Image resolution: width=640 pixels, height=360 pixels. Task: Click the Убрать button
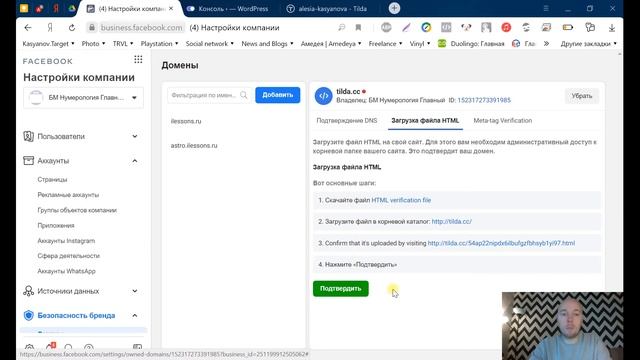click(x=582, y=96)
